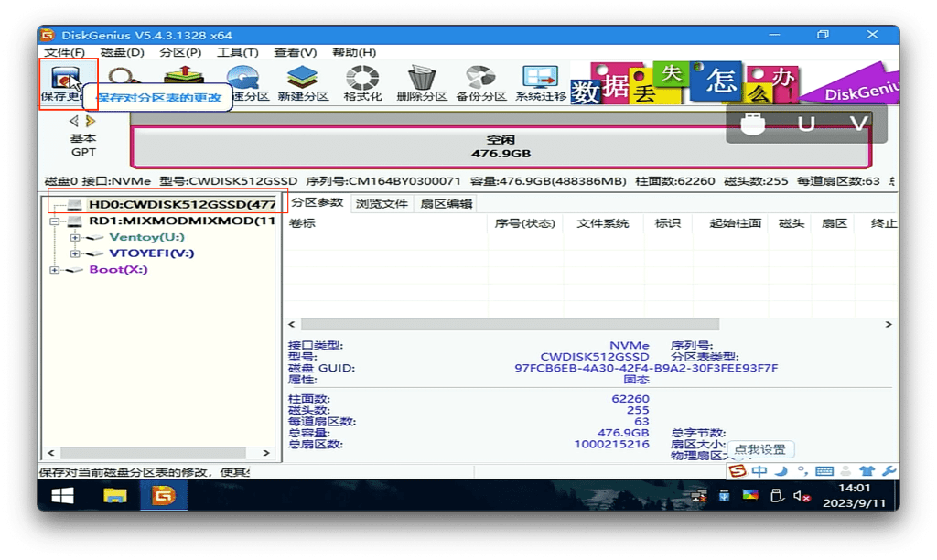Screen dimensions: 937x560
Task: Click the Sogou input wrench settings icon
Action: [888, 471]
